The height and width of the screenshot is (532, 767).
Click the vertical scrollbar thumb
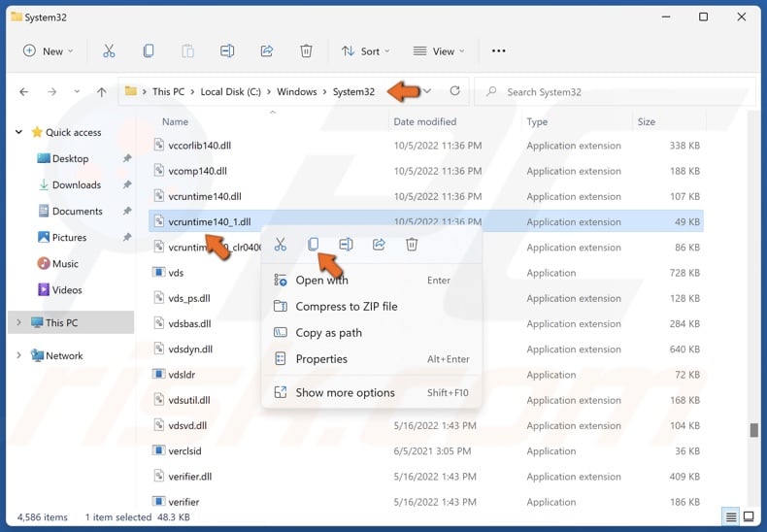coord(753,430)
